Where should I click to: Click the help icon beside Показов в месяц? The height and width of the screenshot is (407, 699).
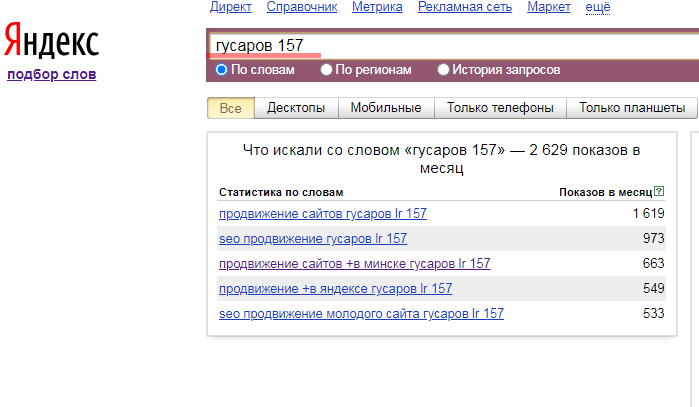(658, 192)
